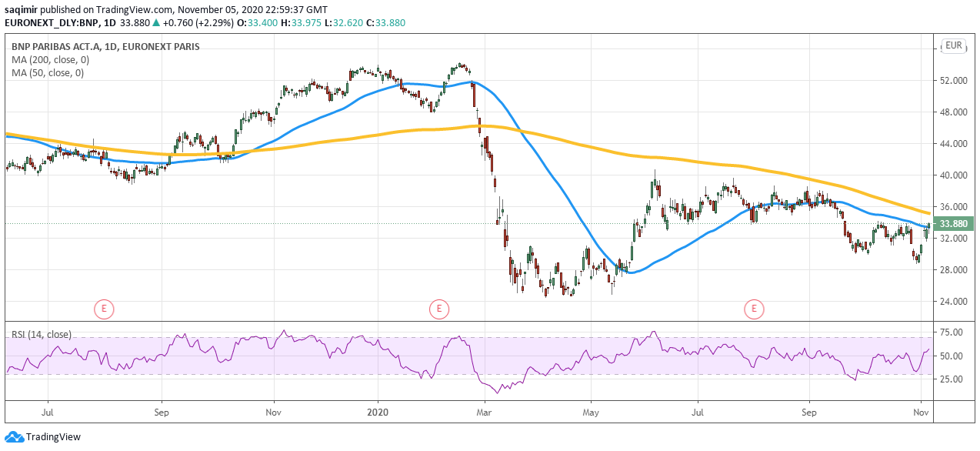
Task: Select the MA (200, close, 0) indicator label
Action: tap(49, 59)
